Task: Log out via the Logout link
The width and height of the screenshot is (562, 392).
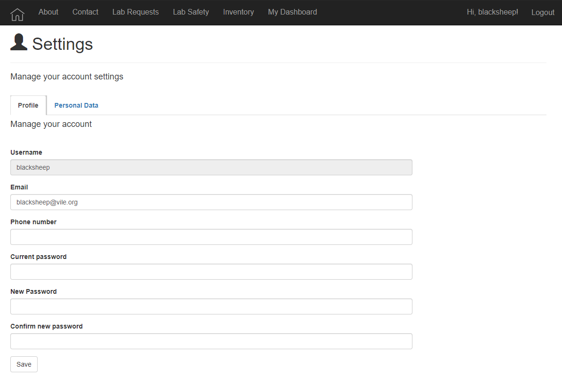Action: point(543,13)
